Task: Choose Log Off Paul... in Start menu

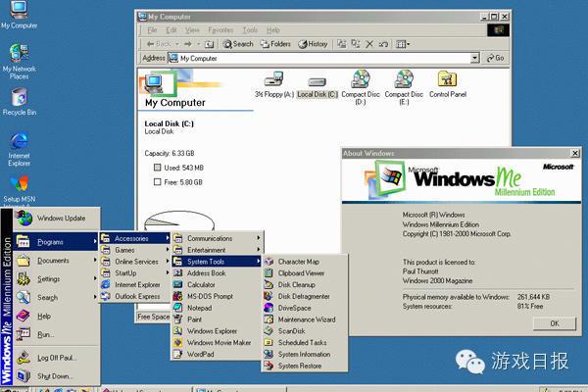Action: 57,358
